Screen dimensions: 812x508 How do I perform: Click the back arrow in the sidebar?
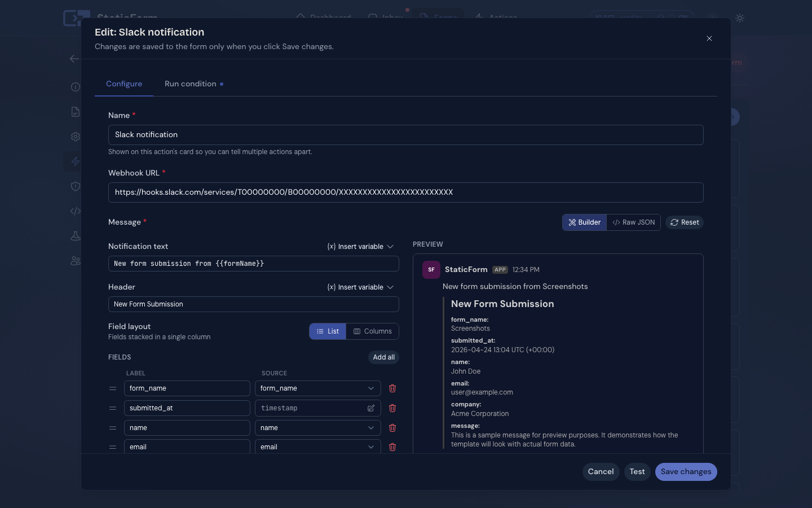74,59
